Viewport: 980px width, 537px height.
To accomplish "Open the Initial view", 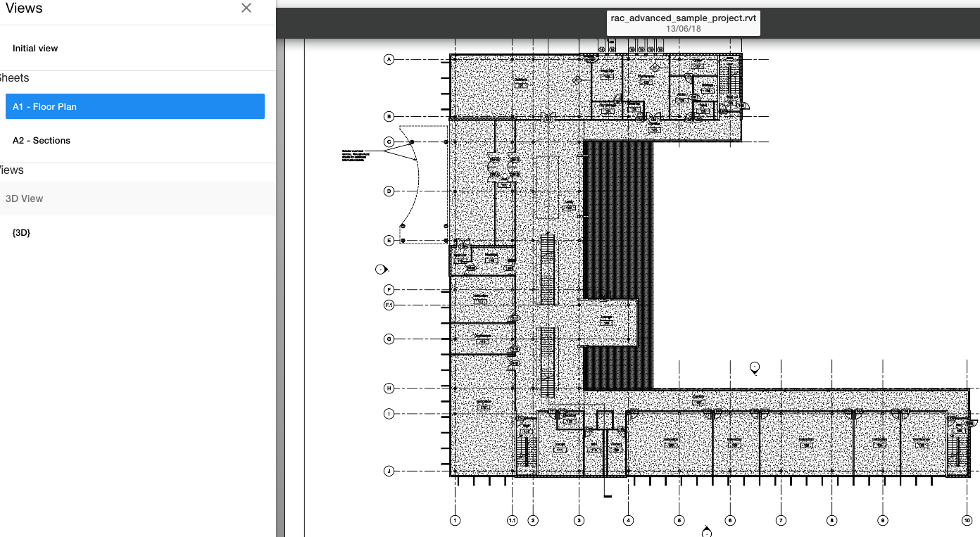I will [x=35, y=49].
